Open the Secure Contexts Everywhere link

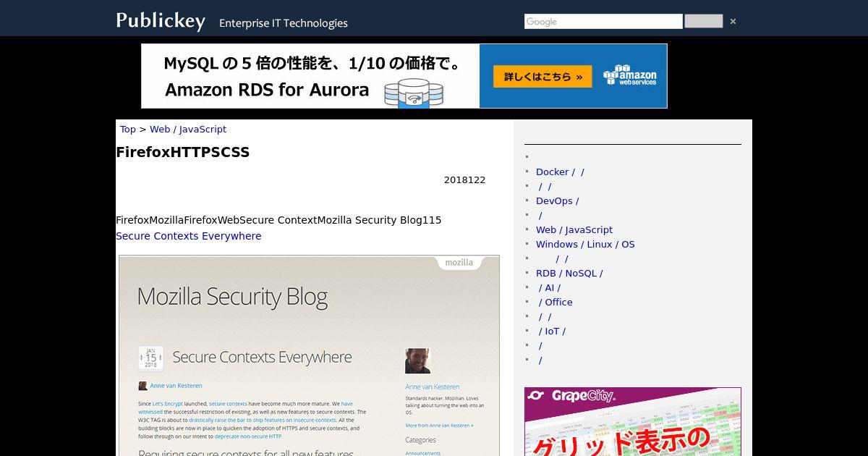[x=188, y=236]
